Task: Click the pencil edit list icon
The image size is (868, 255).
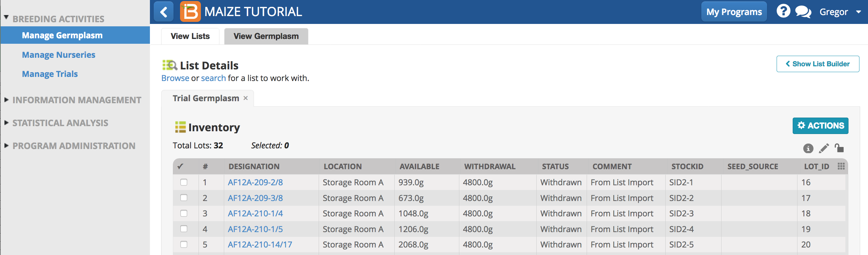Action: pyautogui.click(x=824, y=148)
